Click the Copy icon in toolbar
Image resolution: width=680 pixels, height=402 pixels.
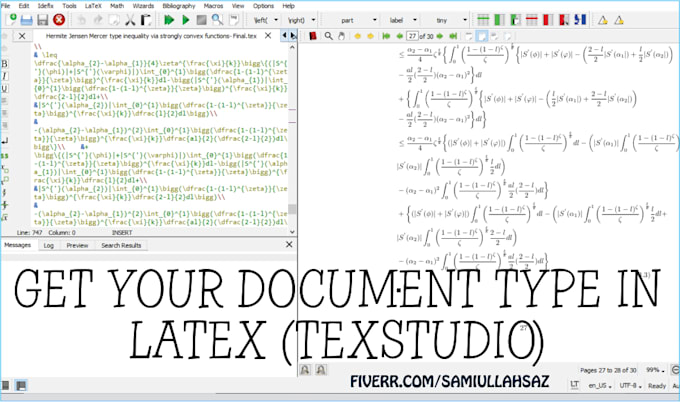(x=114, y=20)
